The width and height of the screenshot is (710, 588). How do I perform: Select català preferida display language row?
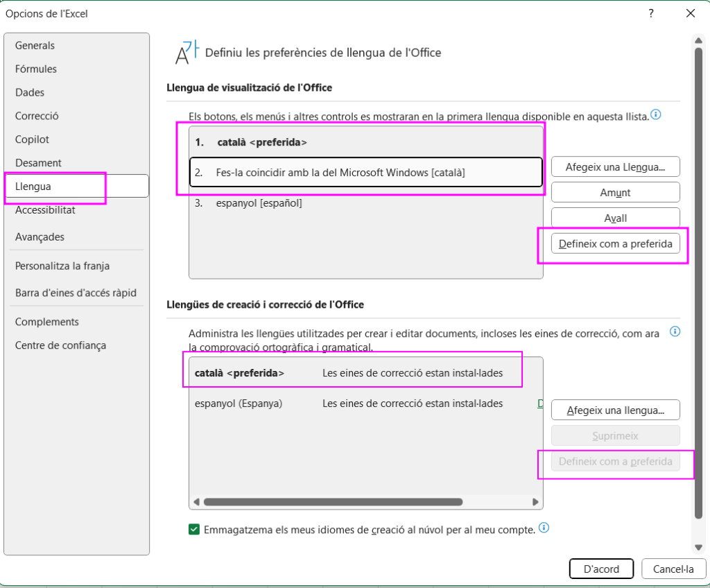pos(366,142)
